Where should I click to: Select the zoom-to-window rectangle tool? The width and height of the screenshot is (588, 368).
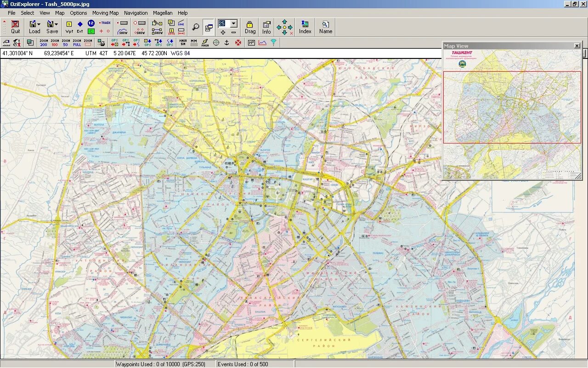coord(88,43)
